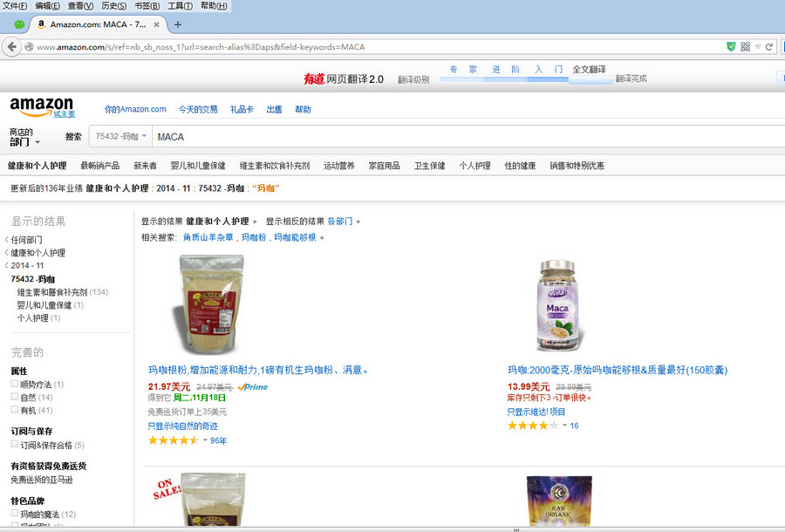The width and height of the screenshot is (785, 532).
Task: Click star rating of maca root powder
Action: (x=174, y=440)
